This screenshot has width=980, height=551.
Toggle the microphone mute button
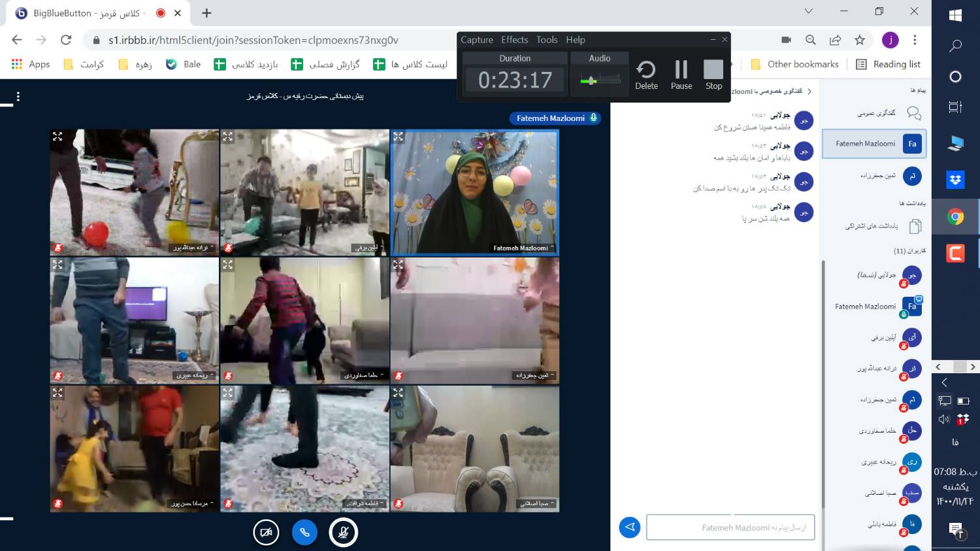click(343, 532)
